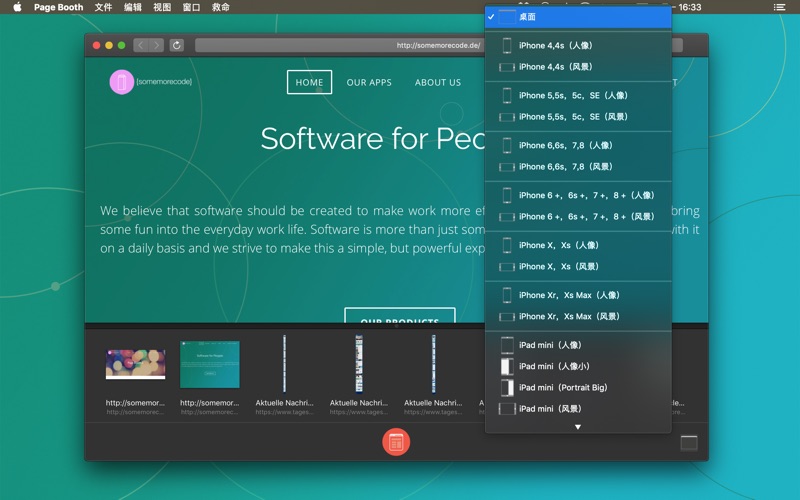Go back with the browser back arrow
The width and height of the screenshot is (800, 500).
point(141,45)
